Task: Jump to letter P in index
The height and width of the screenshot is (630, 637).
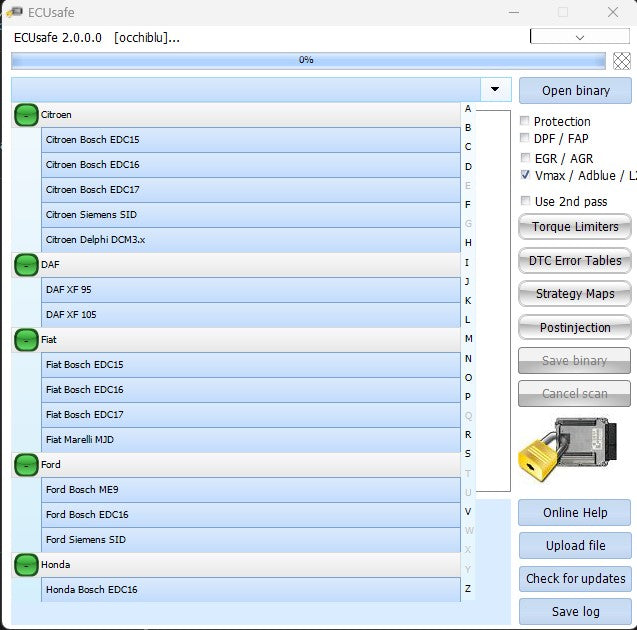Action: [x=468, y=396]
